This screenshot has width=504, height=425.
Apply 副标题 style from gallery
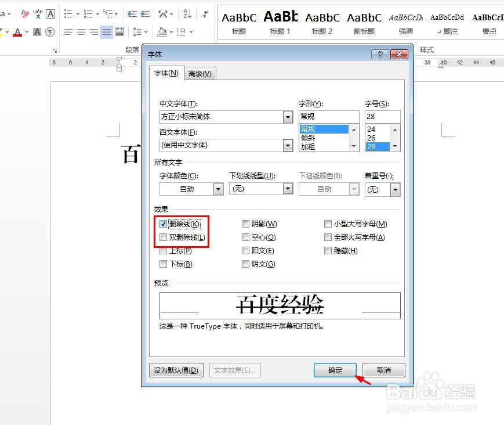[x=364, y=22]
